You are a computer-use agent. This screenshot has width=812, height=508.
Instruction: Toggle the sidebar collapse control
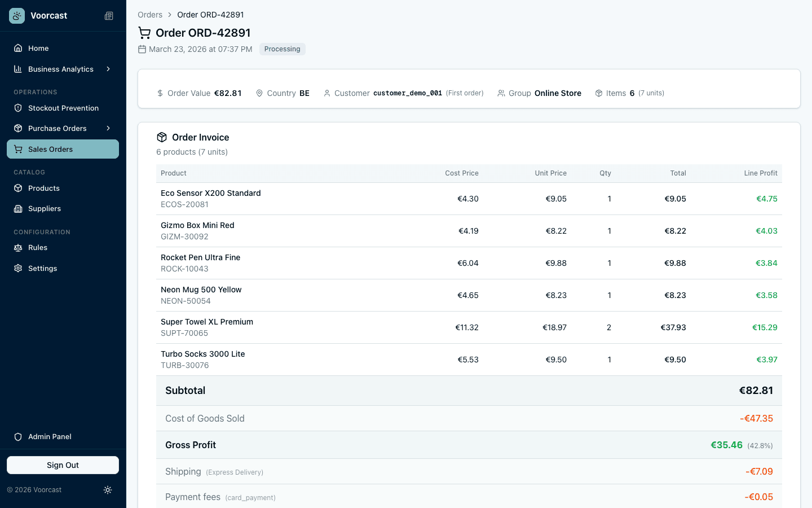108,16
